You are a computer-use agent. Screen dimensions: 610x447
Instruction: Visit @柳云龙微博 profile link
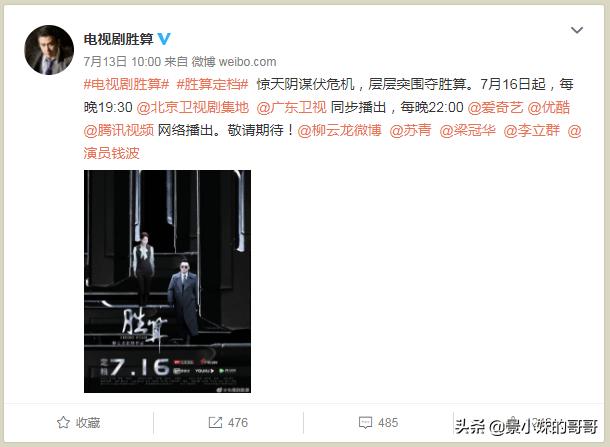click(339, 130)
